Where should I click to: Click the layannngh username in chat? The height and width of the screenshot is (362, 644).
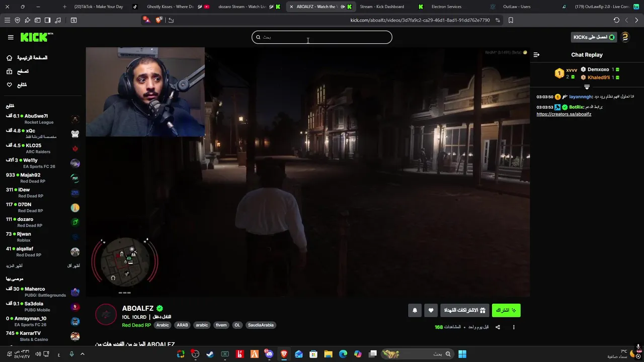pyautogui.click(x=581, y=97)
